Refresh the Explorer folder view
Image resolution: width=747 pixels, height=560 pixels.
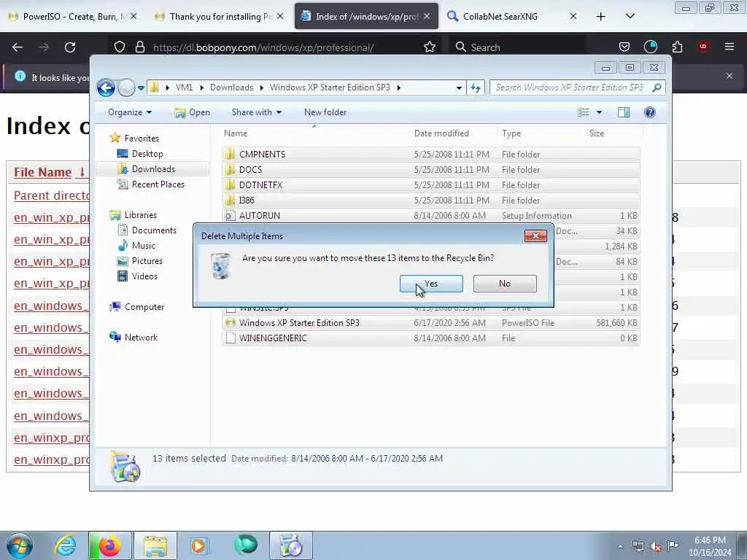[476, 87]
